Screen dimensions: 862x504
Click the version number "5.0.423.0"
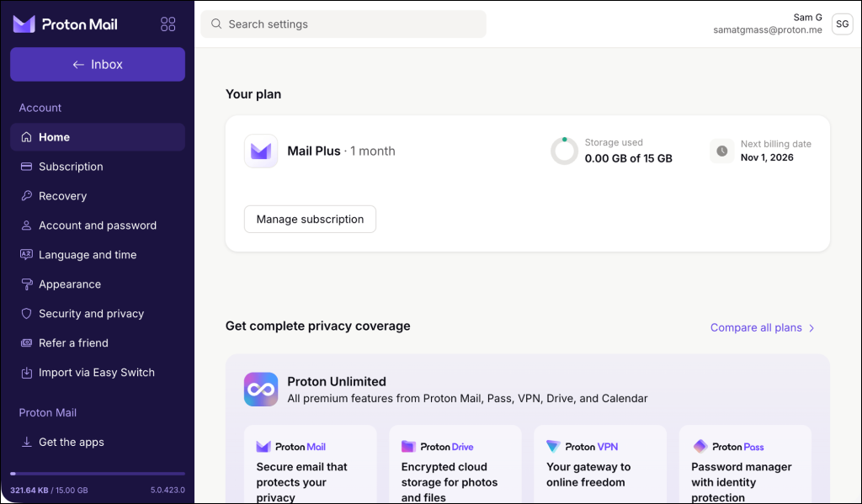click(x=168, y=491)
